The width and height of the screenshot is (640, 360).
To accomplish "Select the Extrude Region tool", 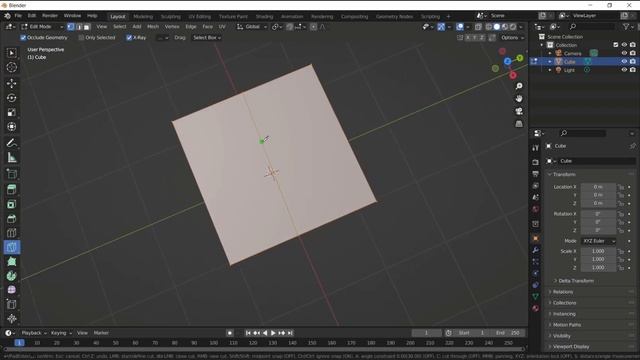I will tap(11, 189).
